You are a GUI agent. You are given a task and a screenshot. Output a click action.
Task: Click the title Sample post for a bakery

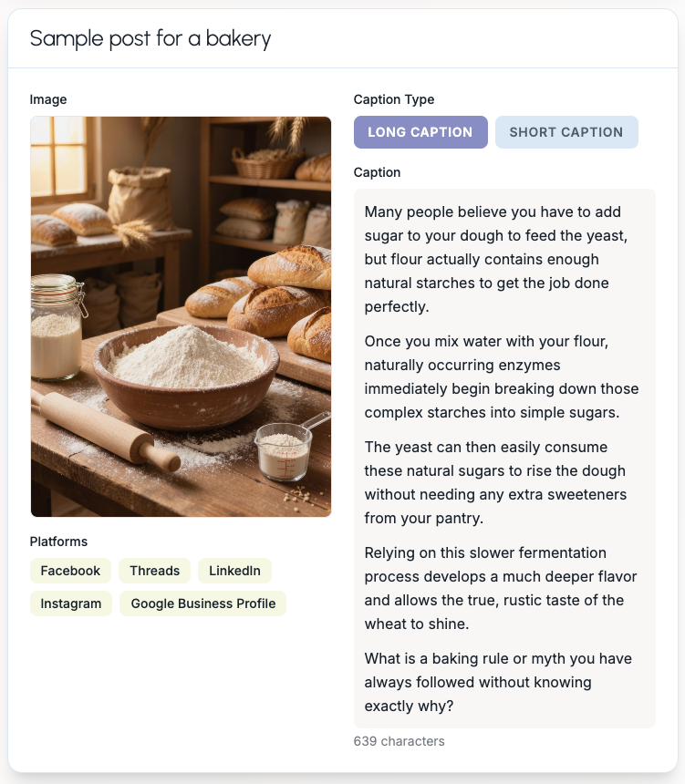[x=150, y=39]
